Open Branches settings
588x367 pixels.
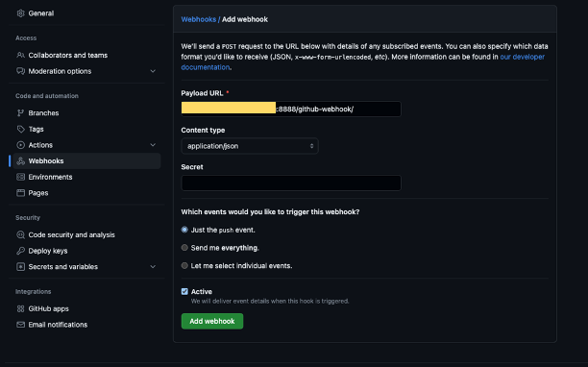43,112
